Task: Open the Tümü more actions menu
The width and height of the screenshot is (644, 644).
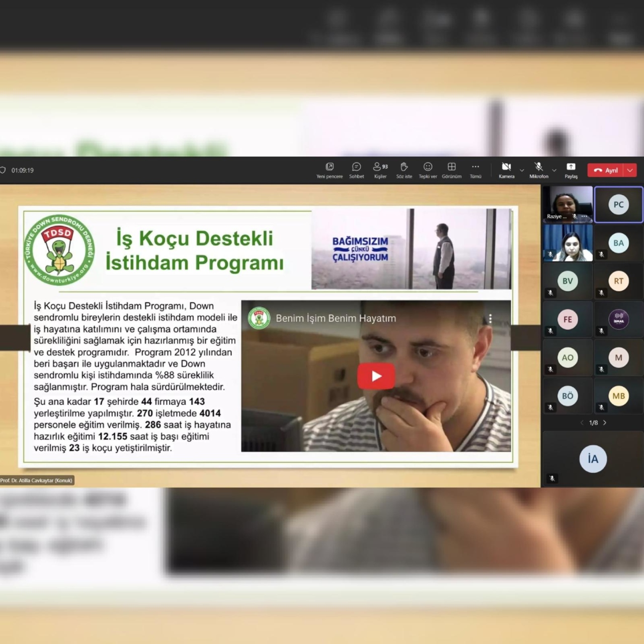Action: [x=475, y=170]
